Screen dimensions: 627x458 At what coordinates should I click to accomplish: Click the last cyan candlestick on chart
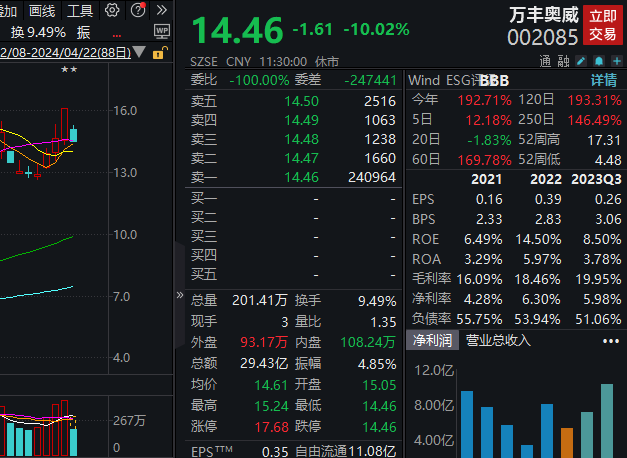pos(73,134)
